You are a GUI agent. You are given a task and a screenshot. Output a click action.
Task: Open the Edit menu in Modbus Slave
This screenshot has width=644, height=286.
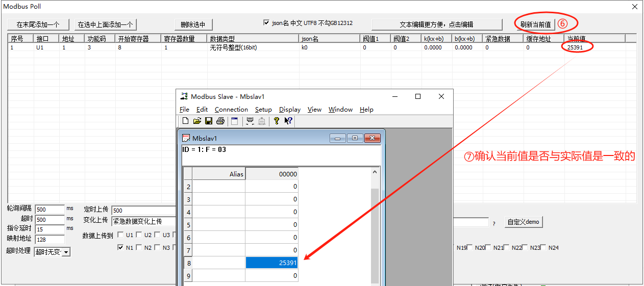coord(202,110)
